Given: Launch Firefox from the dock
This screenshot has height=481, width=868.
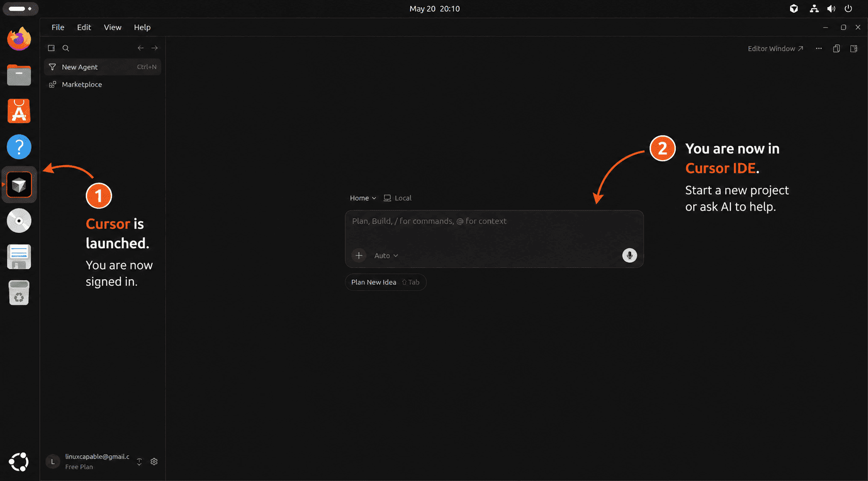Looking at the screenshot, I should 19,39.
